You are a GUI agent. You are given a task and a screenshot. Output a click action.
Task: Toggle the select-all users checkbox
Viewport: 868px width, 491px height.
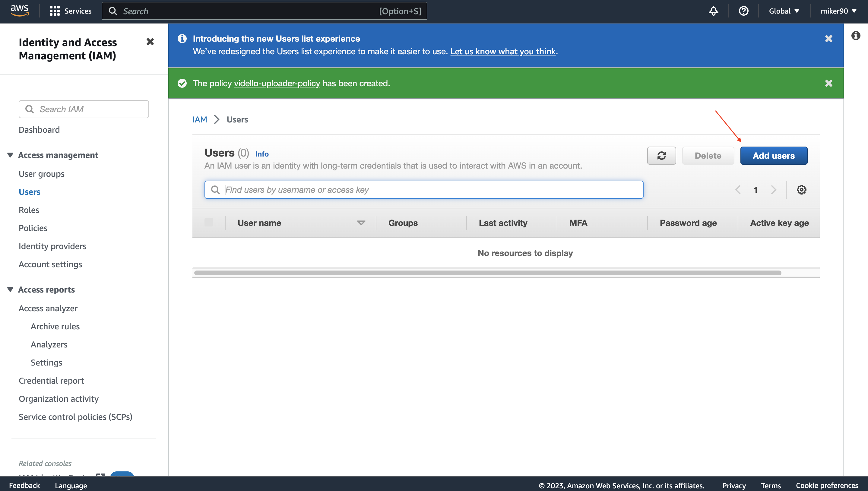(209, 223)
